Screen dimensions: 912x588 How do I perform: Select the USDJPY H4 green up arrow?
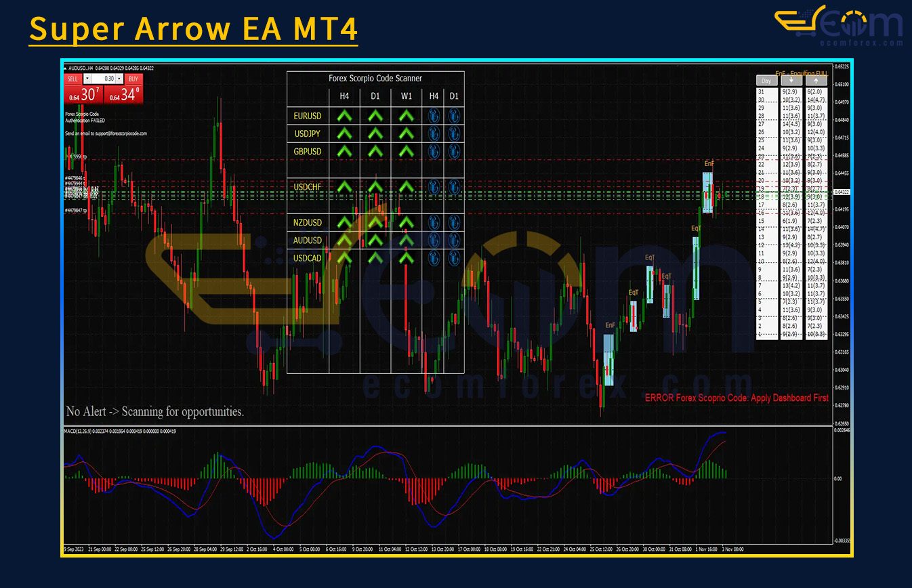[x=345, y=133]
